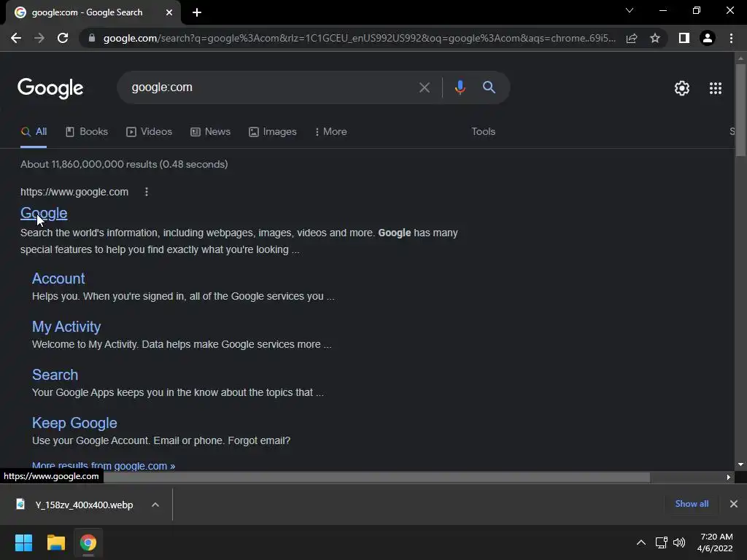Open Google search settings gear
The height and width of the screenshot is (560, 747).
(x=682, y=88)
